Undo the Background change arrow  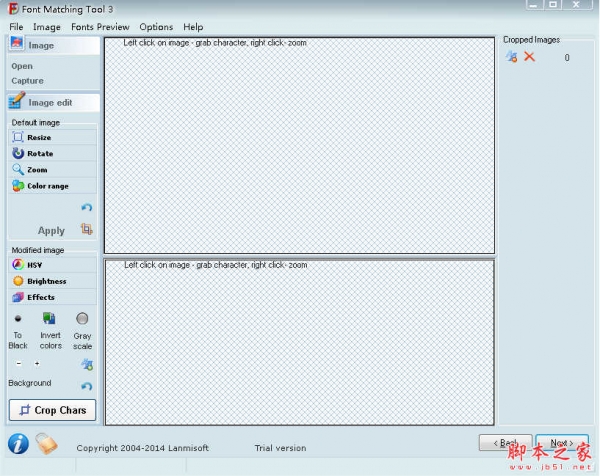tap(87, 386)
